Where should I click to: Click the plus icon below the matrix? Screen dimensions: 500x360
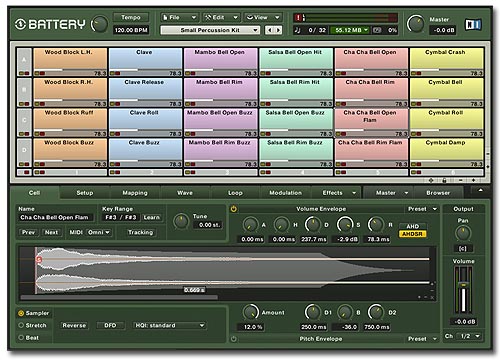[x=473, y=180]
